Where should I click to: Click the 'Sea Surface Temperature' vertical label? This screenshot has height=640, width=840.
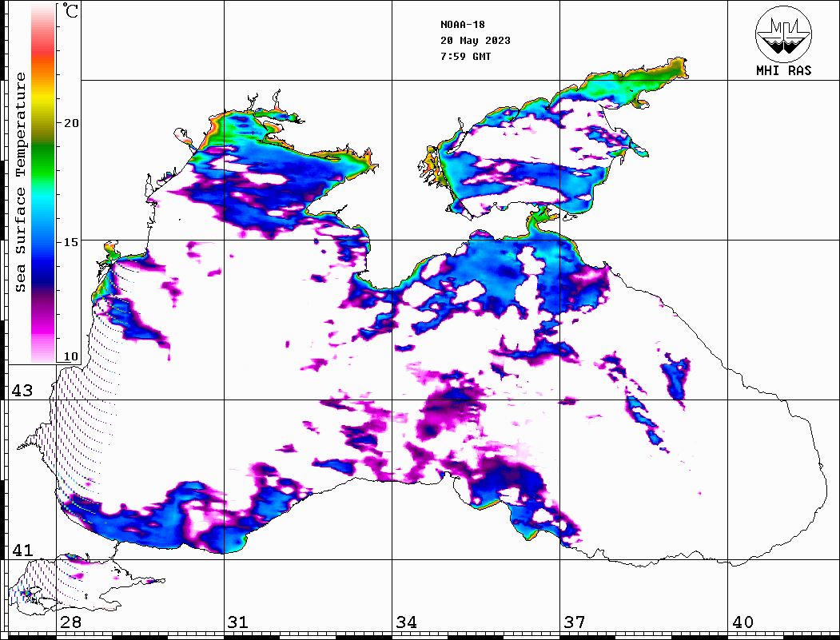pos(20,182)
